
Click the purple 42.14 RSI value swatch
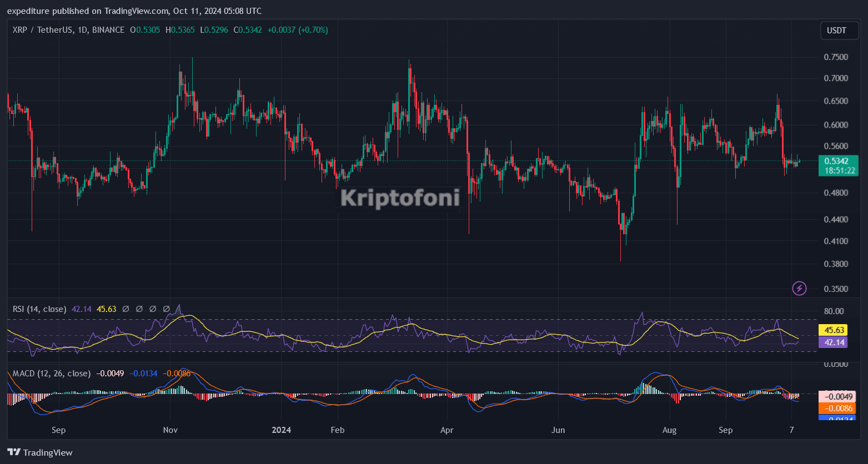pyautogui.click(x=832, y=342)
